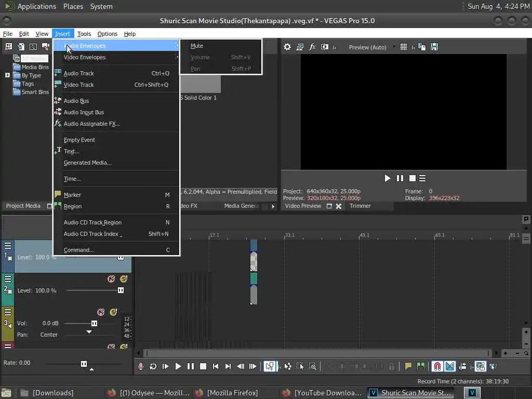This screenshot has height=399, width=532.
Task: Open video preview properties gear icon
Action: click(x=287, y=47)
